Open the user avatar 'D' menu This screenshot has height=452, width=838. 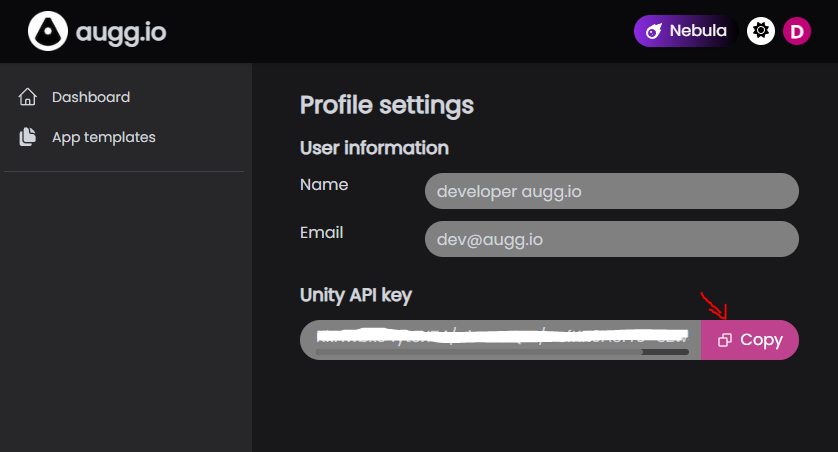pos(796,31)
